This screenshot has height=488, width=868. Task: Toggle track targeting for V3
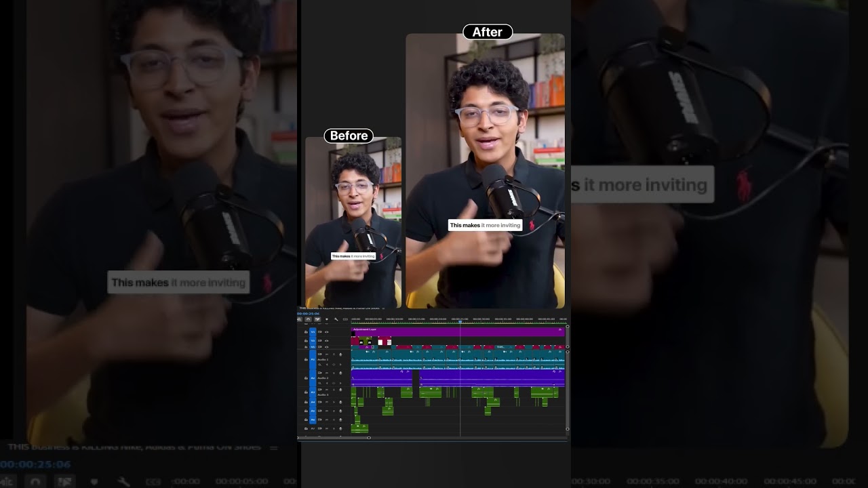[313, 331]
